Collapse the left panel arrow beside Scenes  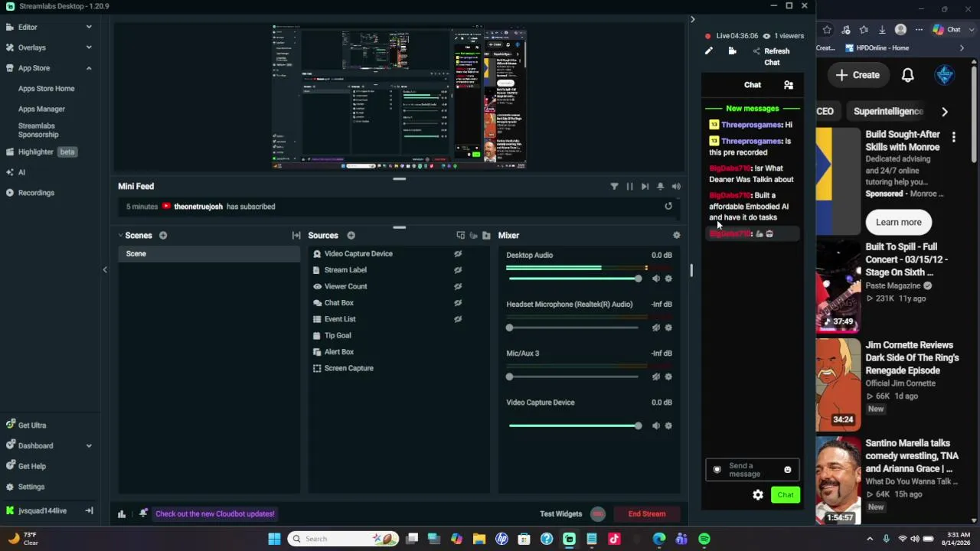pos(105,269)
